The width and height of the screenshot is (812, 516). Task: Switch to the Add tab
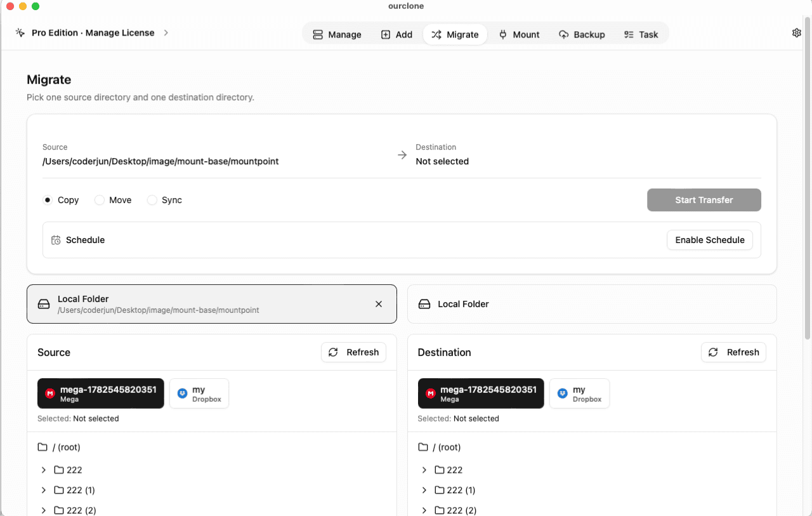396,35
